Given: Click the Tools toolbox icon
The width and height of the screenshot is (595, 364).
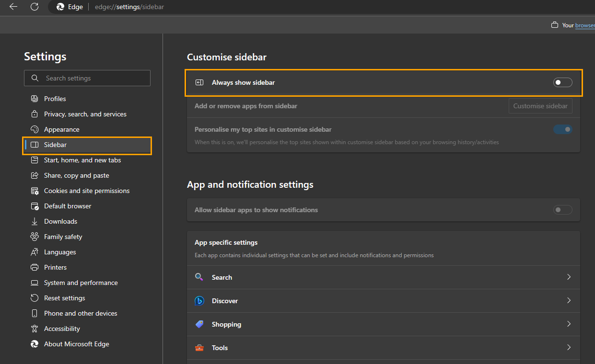Looking at the screenshot, I should tap(199, 348).
